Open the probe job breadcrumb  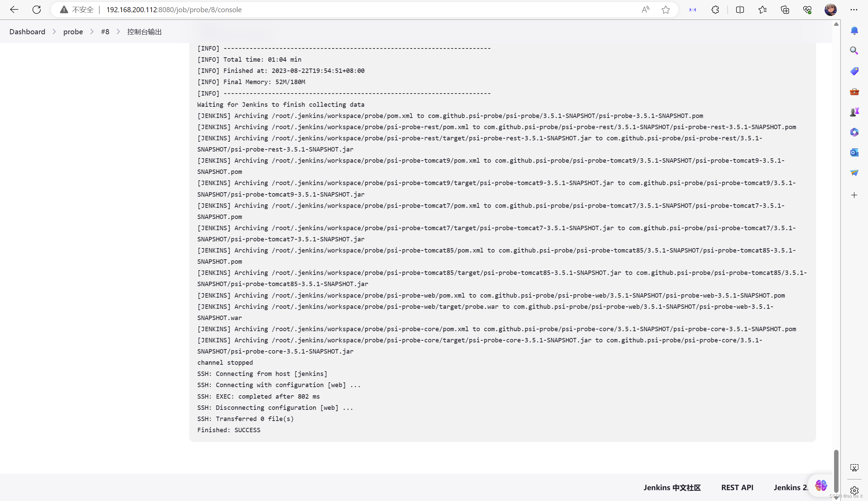73,32
